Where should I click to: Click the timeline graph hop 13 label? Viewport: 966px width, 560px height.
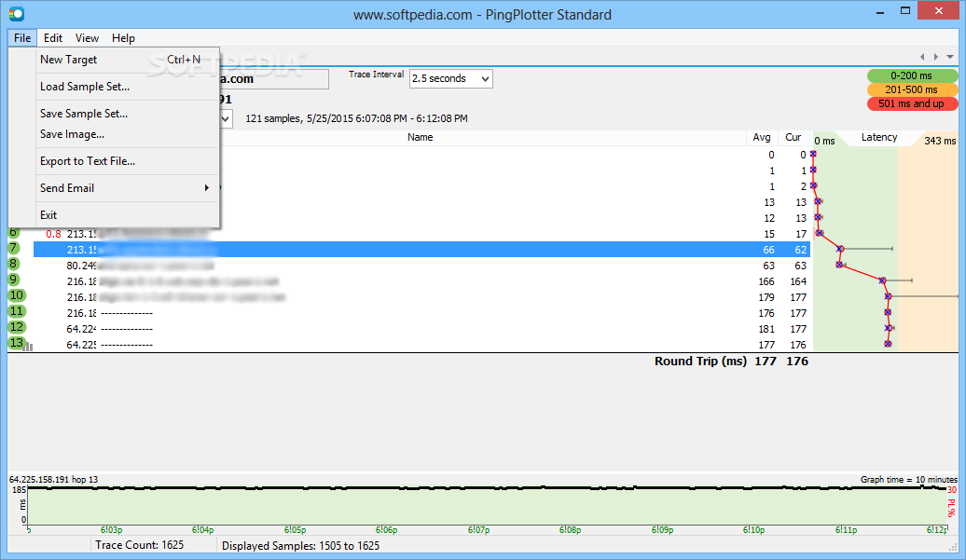[53, 479]
